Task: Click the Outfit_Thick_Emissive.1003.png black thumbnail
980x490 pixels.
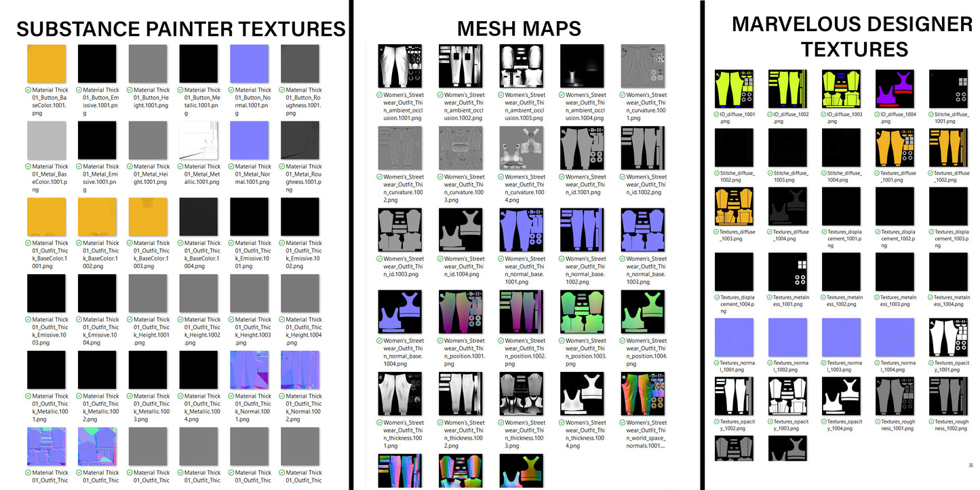Action: pyautogui.click(x=47, y=294)
